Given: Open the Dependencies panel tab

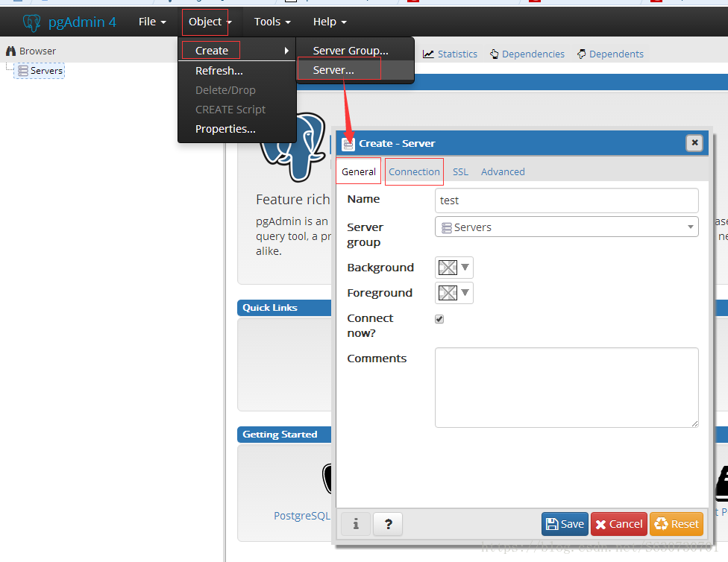Looking at the screenshot, I should (527, 54).
